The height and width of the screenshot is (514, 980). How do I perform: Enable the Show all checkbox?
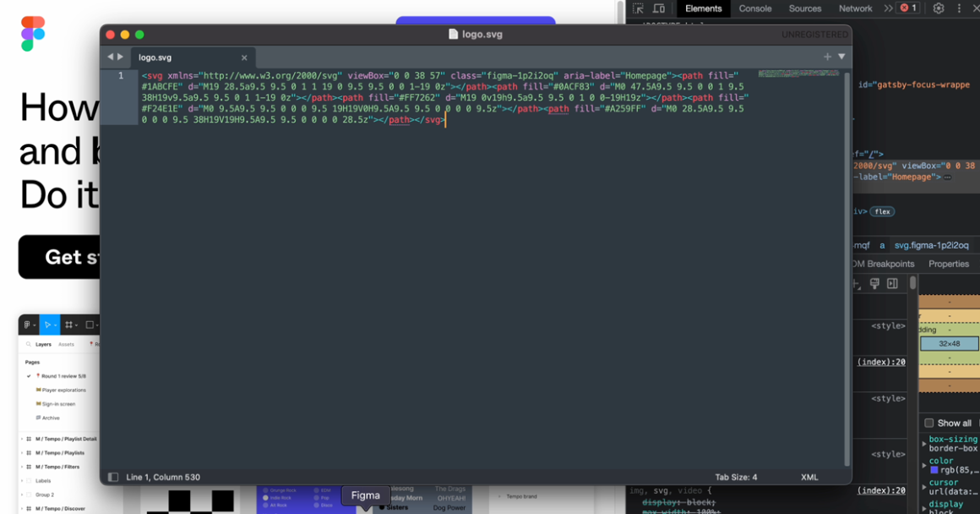[x=929, y=424]
